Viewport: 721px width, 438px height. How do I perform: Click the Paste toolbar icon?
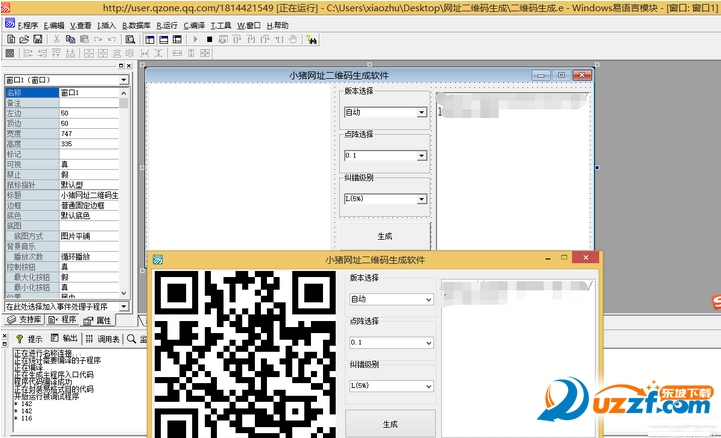click(84, 40)
